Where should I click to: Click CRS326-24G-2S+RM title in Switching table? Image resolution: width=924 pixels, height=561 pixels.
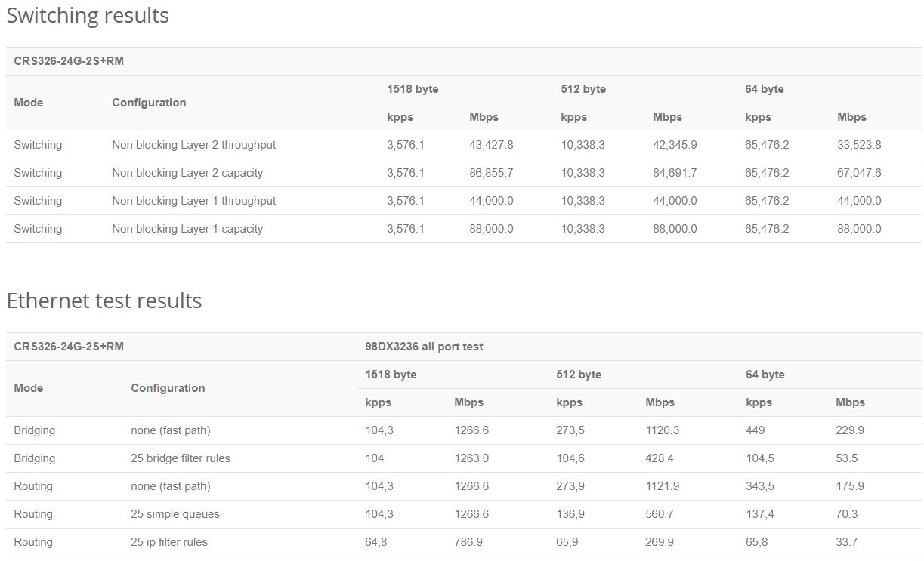tap(69, 61)
